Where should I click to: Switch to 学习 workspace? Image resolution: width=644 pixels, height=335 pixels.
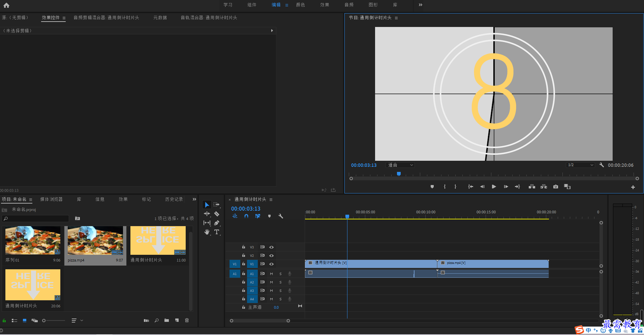(228, 5)
